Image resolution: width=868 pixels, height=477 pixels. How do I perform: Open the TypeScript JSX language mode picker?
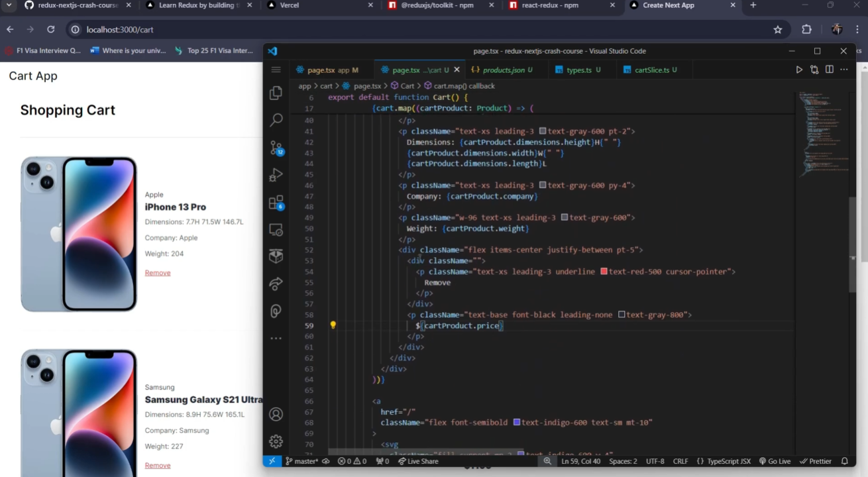tap(724, 461)
